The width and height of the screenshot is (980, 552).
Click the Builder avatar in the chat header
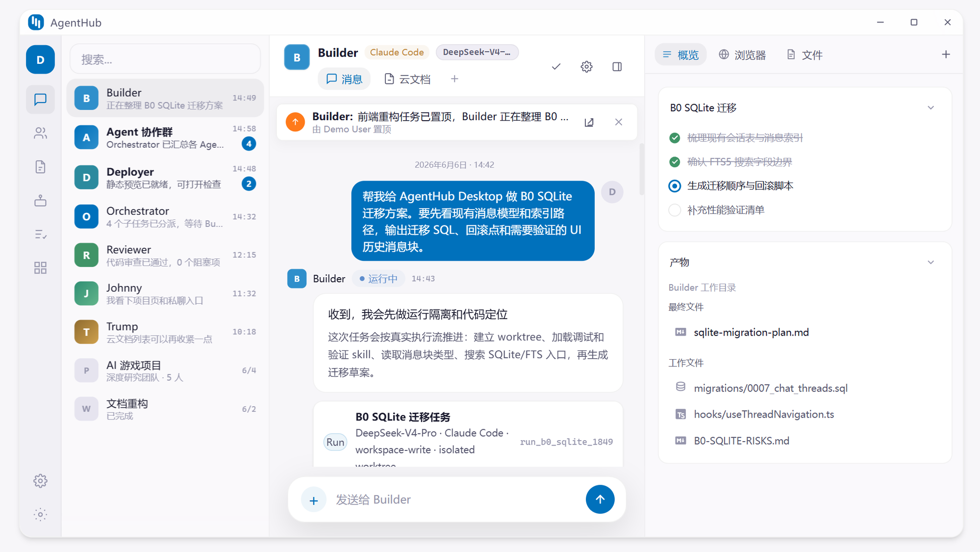[297, 57]
